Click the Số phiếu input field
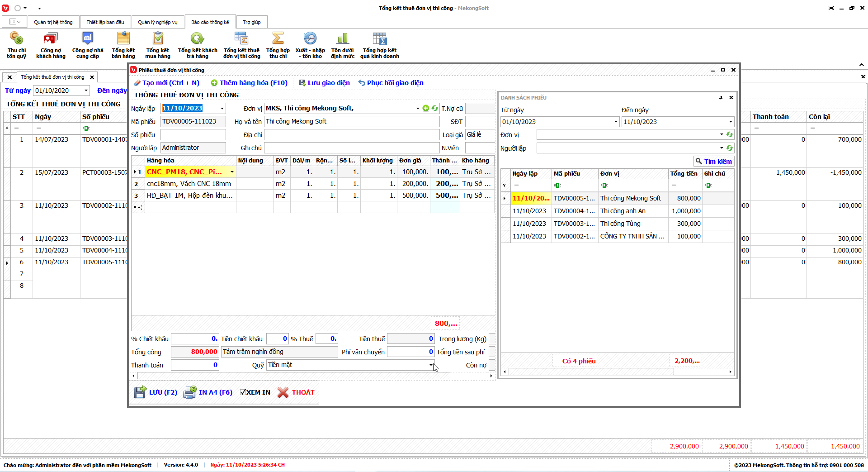The image size is (868, 472). coord(193,135)
